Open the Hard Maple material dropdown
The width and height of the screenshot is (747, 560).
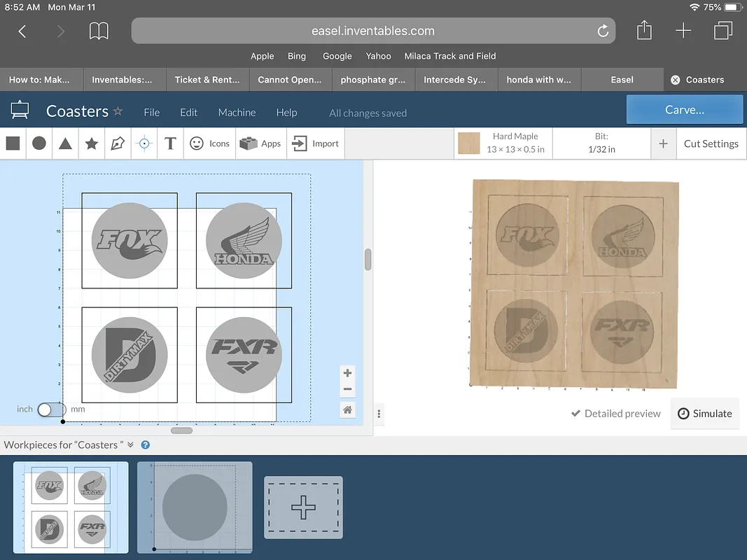[503, 143]
